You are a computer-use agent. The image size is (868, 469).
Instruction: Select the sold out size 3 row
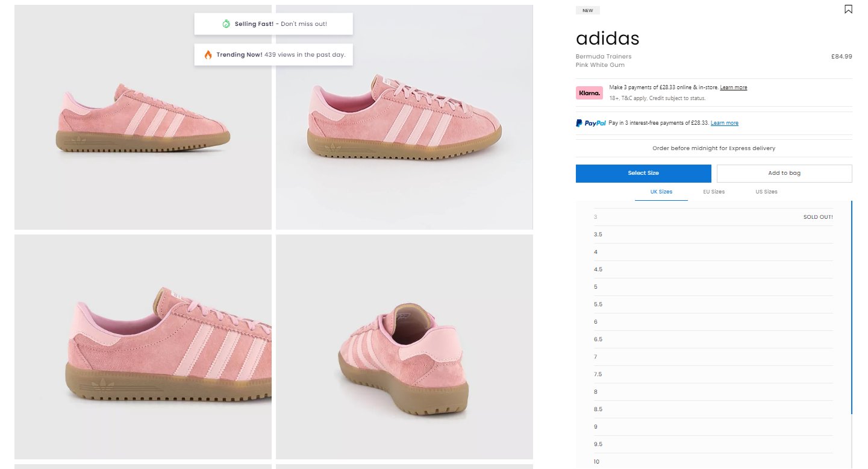point(713,217)
